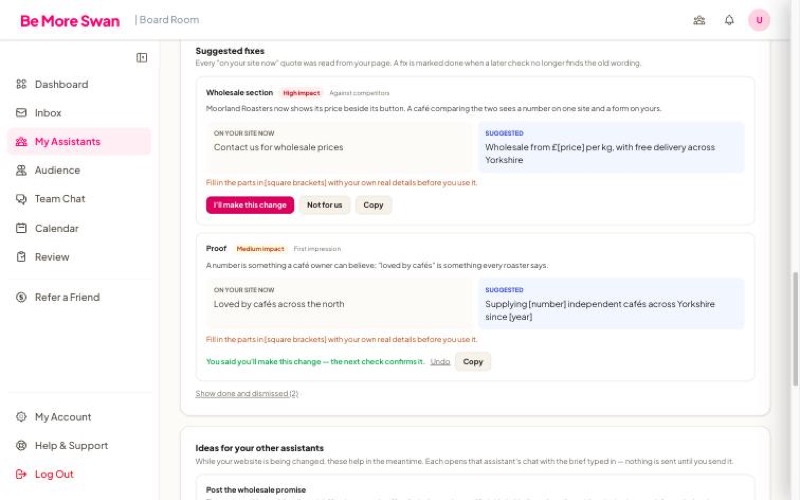Click the Log Out arrow icon
Image resolution: width=800 pixels, height=500 pixels.
(x=21, y=474)
